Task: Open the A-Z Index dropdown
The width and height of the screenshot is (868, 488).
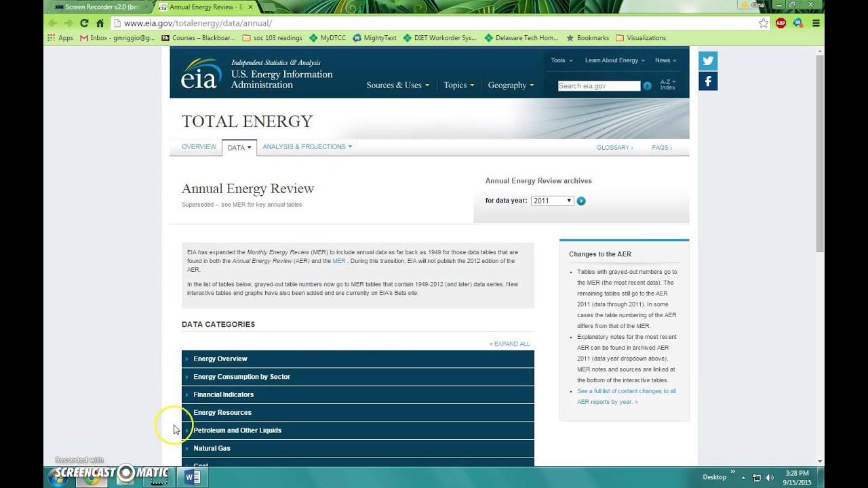Action: click(668, 85)
